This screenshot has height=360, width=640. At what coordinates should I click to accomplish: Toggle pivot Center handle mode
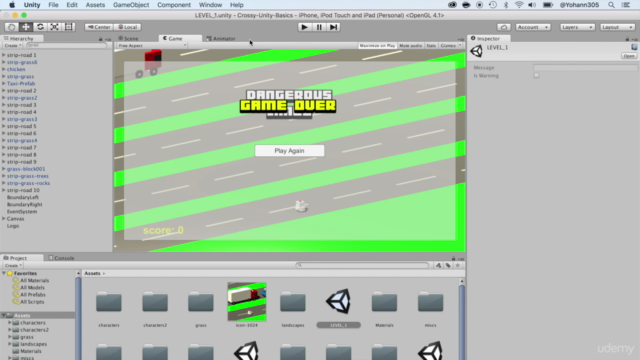point(99,27)
